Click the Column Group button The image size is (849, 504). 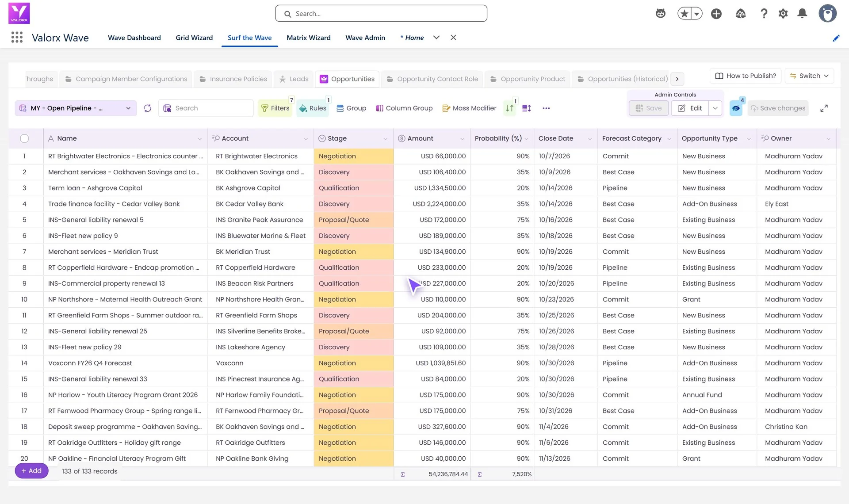pyautogui.click(x=404, y=108)
